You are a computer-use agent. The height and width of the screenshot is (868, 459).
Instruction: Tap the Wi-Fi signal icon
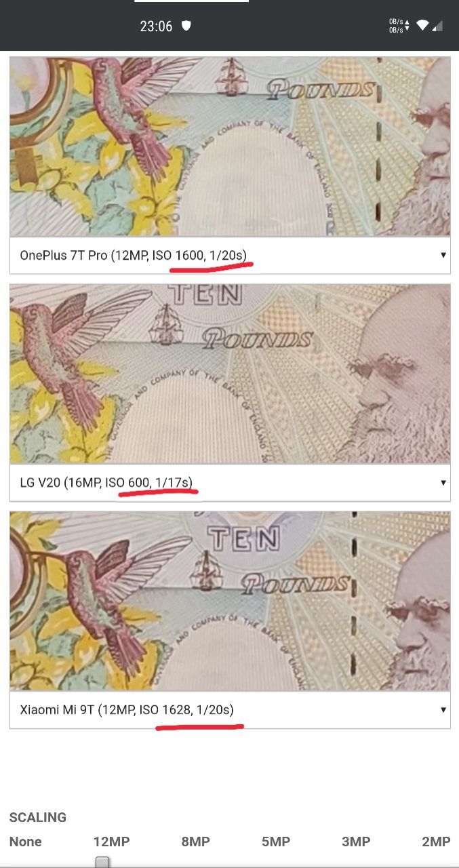[422, 26]
